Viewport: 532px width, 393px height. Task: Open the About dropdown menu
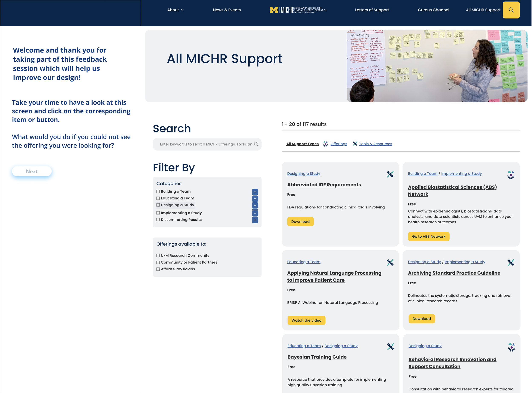click(175, 10)
